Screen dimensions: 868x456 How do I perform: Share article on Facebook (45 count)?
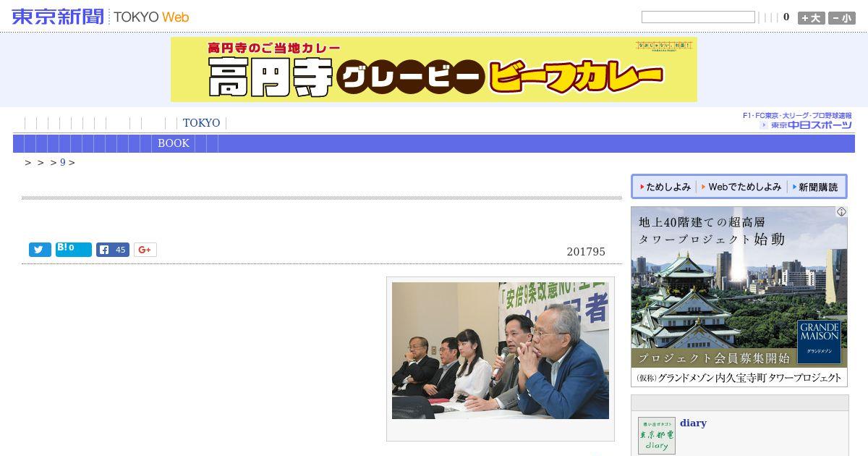(x=113, y=250)
